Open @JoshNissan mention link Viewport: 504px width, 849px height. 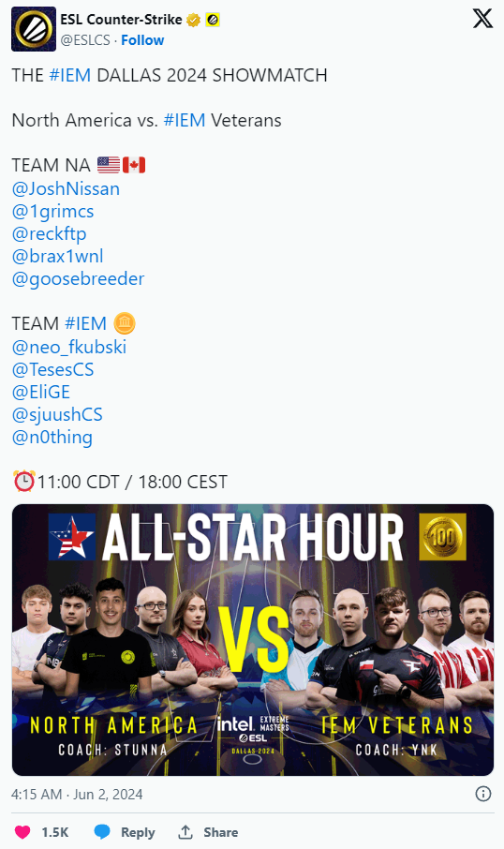point(66,188)
